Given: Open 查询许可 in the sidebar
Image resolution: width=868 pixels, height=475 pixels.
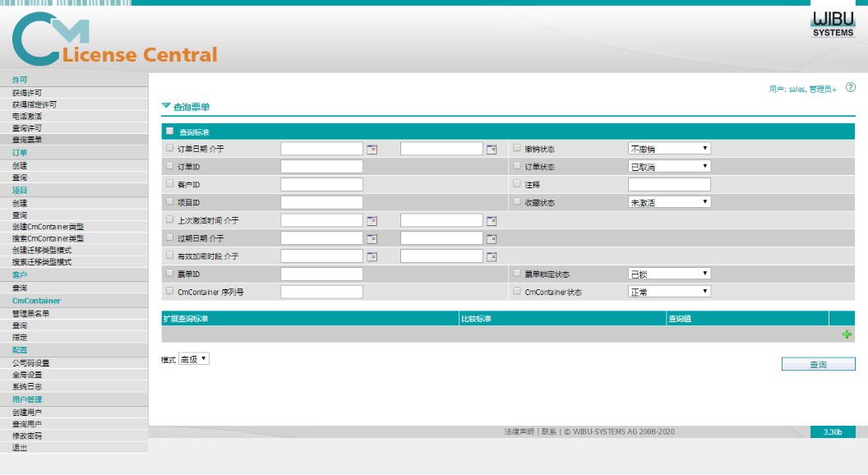Looking at the screenshot, I should click(27, 128).
